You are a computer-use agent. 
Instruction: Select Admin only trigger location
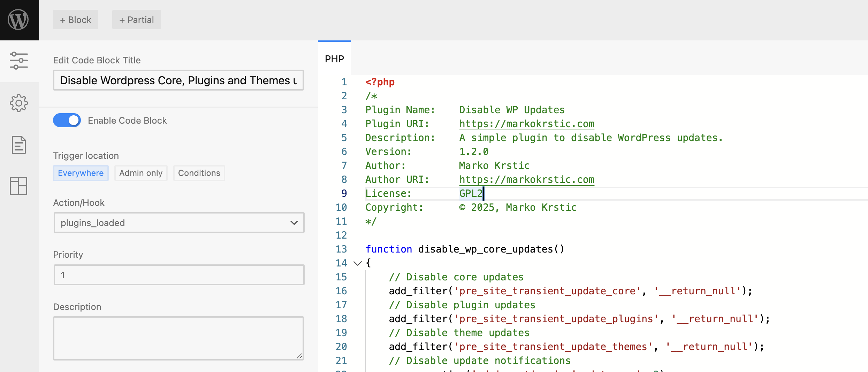point(141,173)
